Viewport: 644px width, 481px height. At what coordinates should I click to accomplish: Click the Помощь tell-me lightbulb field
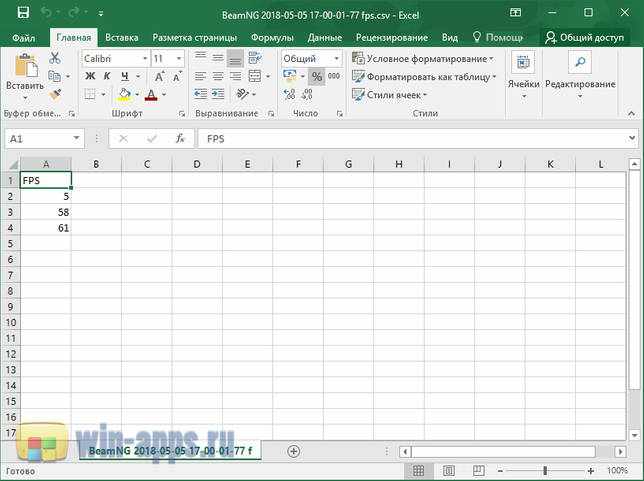(x=498, y=37)
